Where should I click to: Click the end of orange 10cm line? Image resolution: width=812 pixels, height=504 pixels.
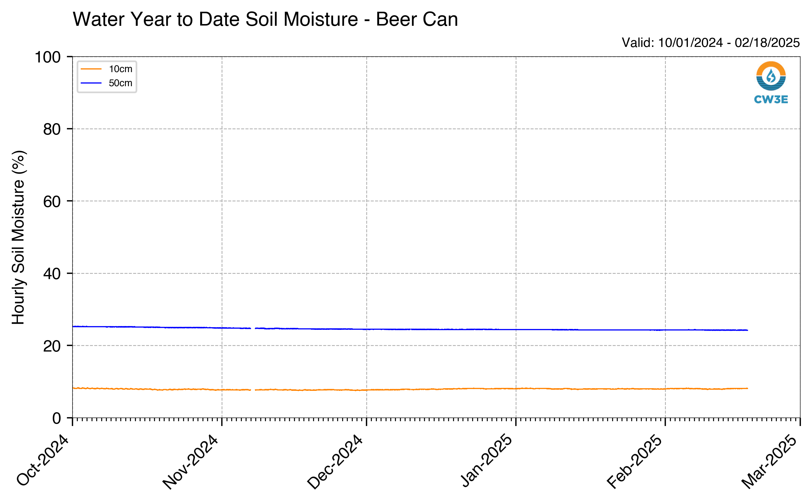tap(747, 388)
